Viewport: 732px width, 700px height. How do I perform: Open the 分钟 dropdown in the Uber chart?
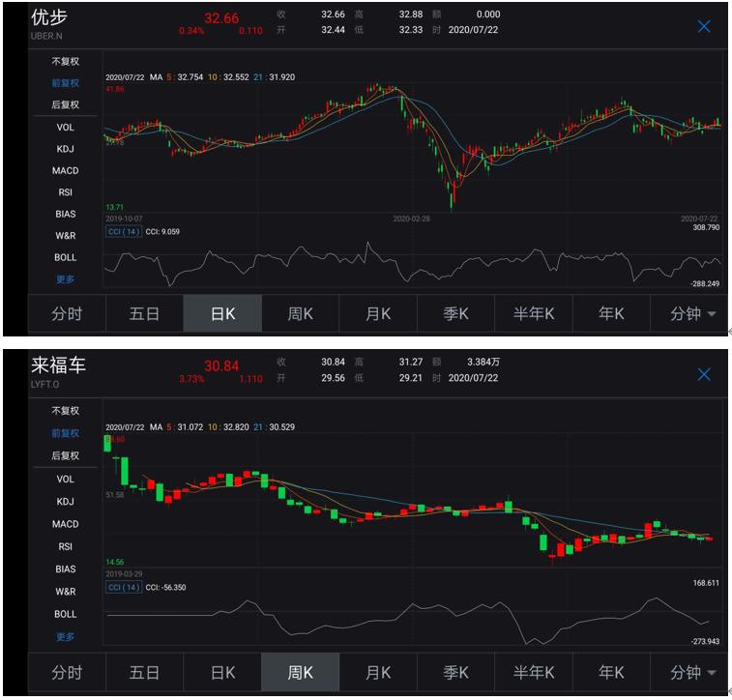[x=690, y=314]
